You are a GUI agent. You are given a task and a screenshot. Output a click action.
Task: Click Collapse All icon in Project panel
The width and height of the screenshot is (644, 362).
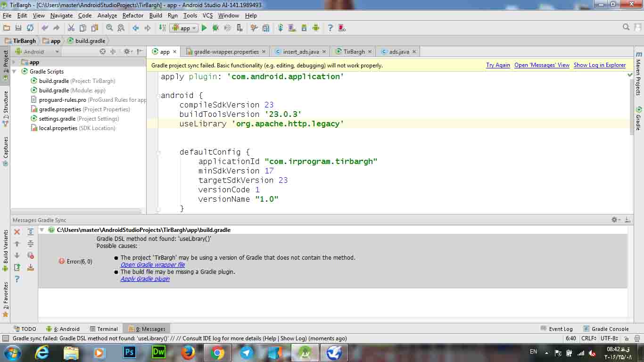pyautogui.click(x=113, y=51)
